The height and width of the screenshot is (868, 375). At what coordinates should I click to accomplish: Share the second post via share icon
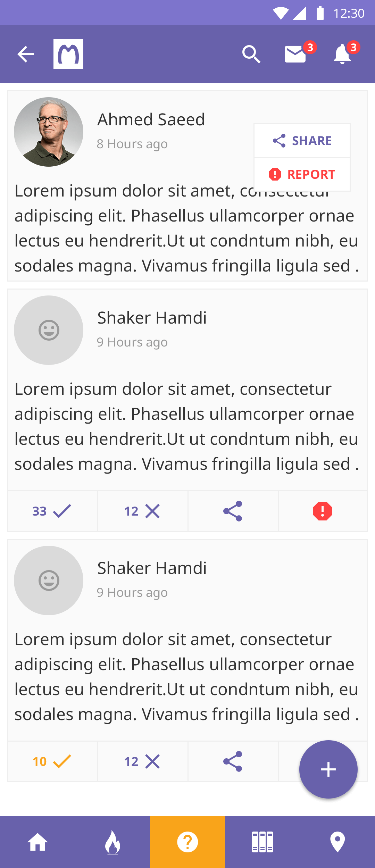tap(233, 511)
